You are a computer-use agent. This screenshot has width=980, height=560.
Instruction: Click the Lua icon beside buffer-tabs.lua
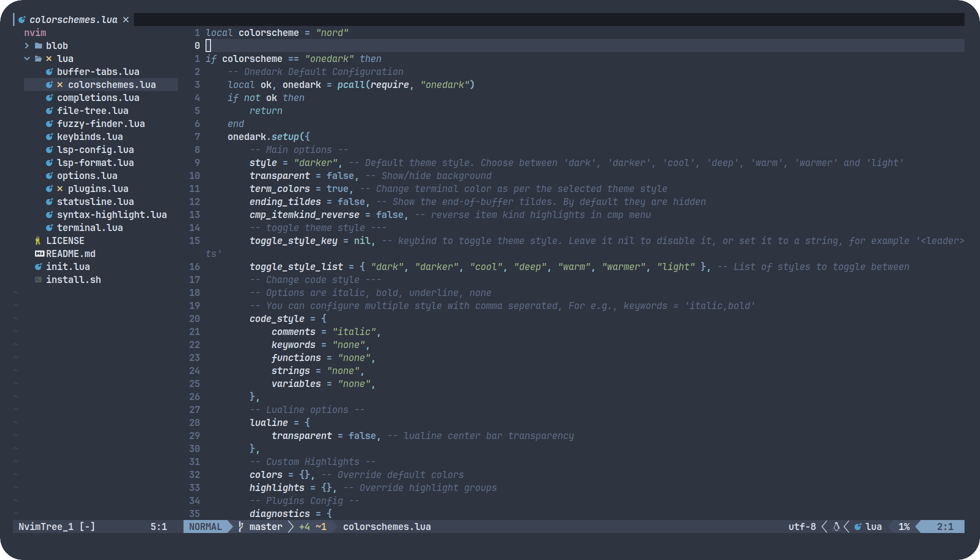pos(49,71)
